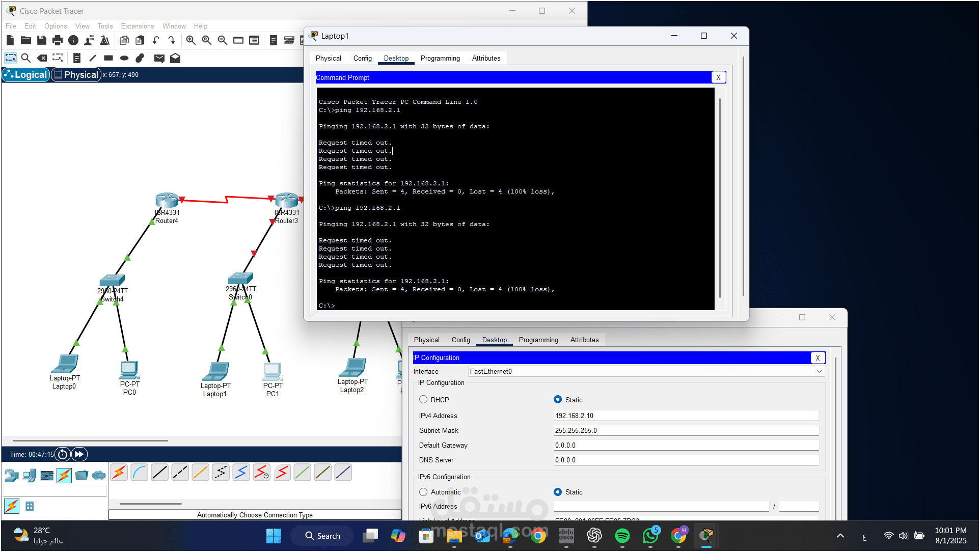The width and height of the screenshot is (980, 552).
Task: Open Laptop1 Physical tab
Action: pyautogui.click(x=329, y=59)
